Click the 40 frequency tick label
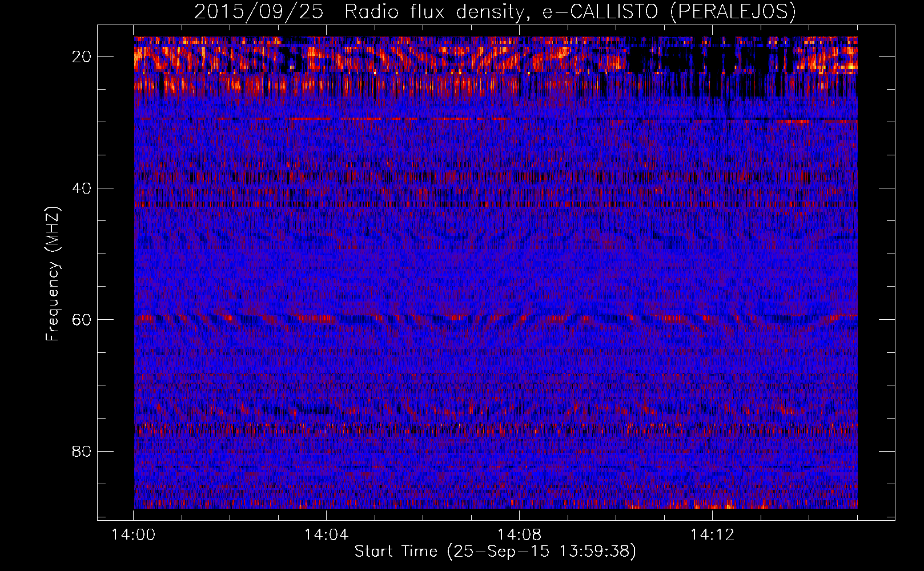Image resolution: width=924 pixels, height=571 pixels. point(82,188)
